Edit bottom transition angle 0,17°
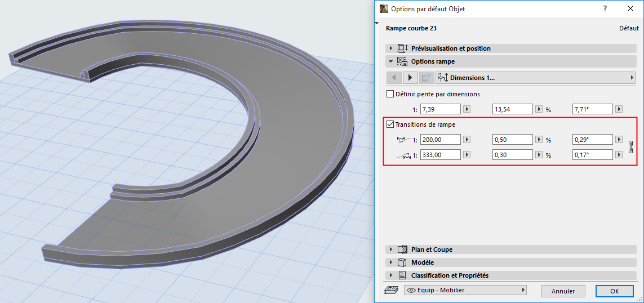 coord(592,155)
